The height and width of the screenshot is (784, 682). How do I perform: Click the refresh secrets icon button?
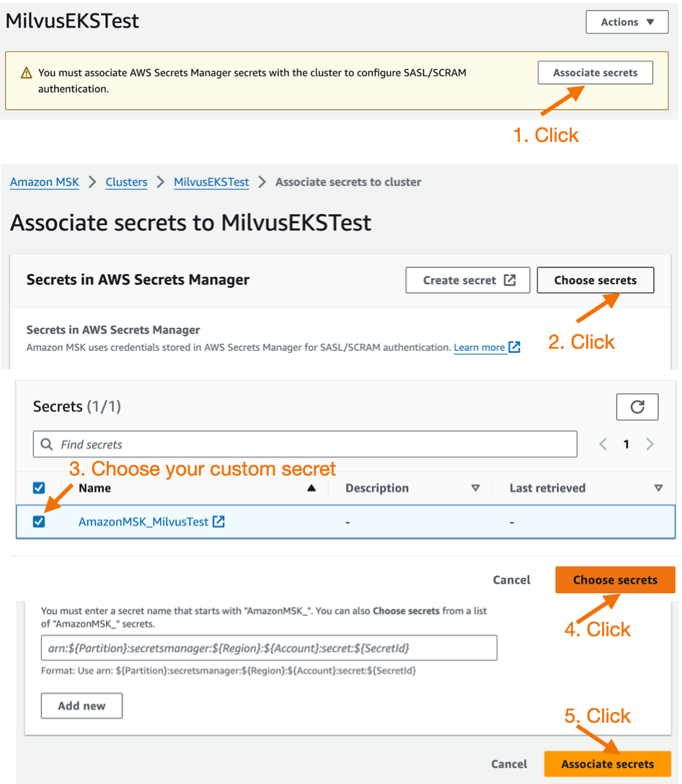[x=637, y=407]
